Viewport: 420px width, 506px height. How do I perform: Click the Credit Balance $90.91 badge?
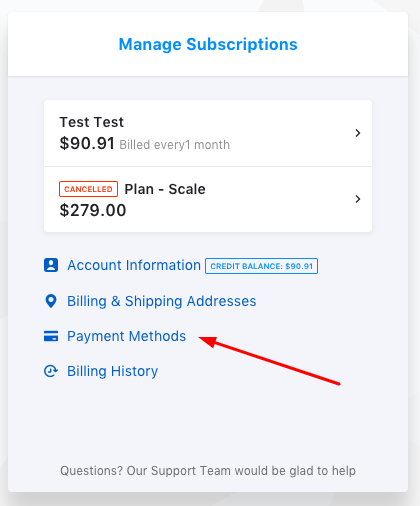click(x=261, y=266)
